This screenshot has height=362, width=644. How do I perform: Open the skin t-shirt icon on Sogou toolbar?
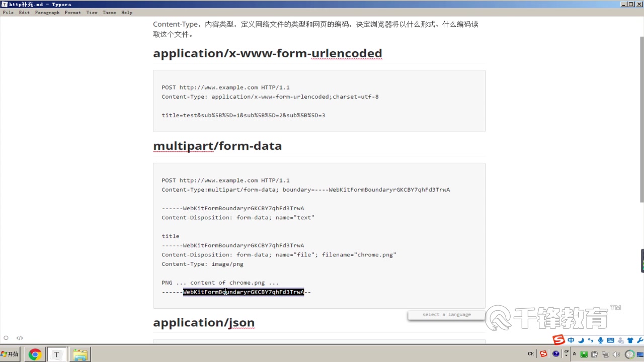click(630, 340)
